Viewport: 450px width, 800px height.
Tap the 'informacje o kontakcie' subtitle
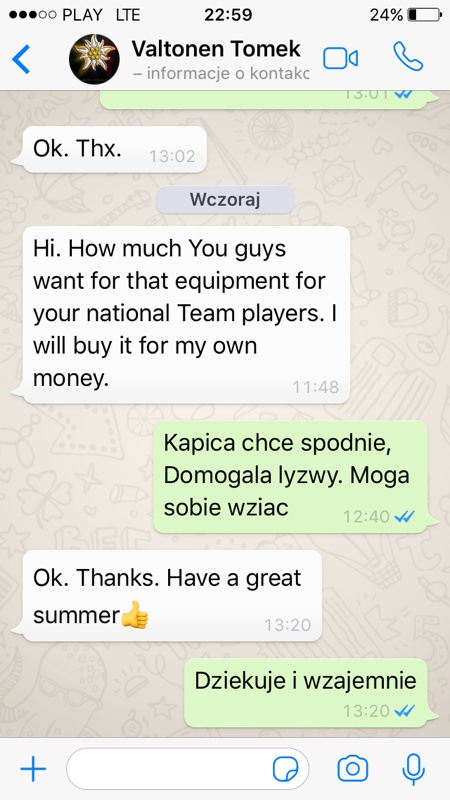(x=220, y=74)
